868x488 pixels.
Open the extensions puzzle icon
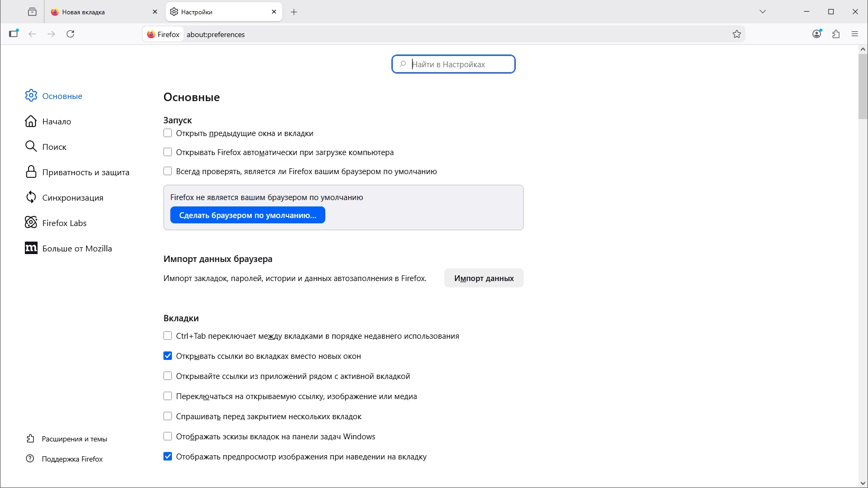coord(836,34)
